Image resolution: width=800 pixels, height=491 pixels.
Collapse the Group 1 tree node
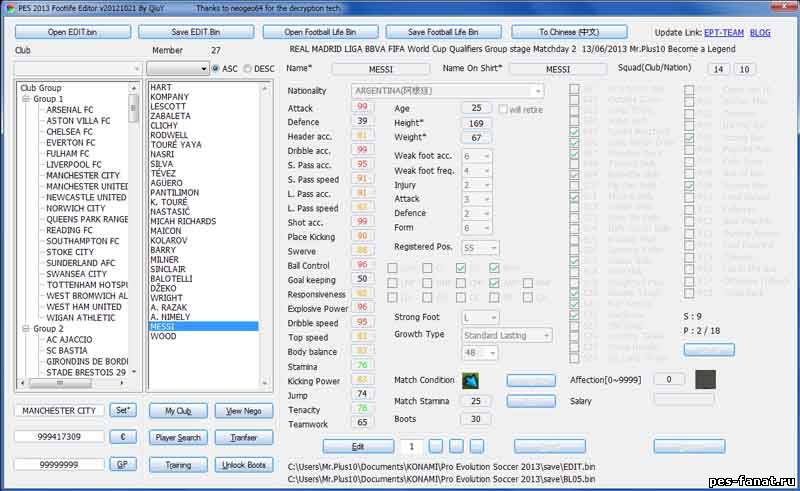coord(26,99)
